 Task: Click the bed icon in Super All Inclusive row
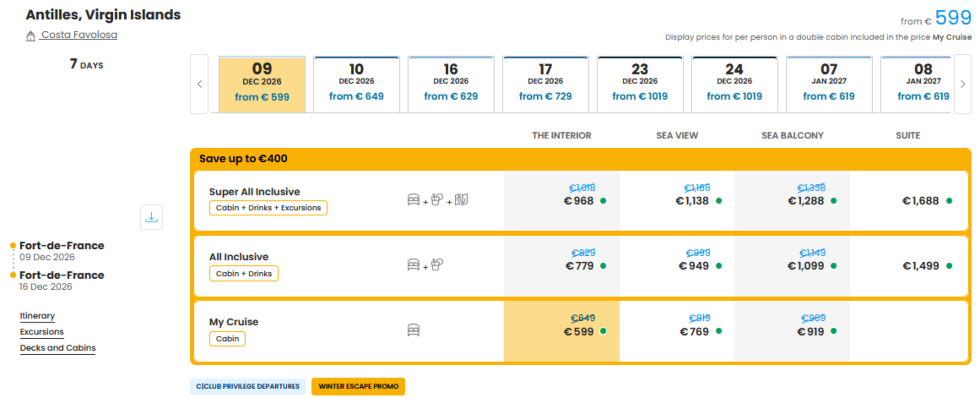tap(413, 199)
